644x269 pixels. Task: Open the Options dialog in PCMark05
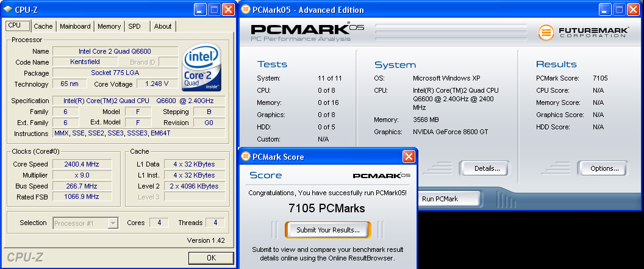(x=602, y=168)
